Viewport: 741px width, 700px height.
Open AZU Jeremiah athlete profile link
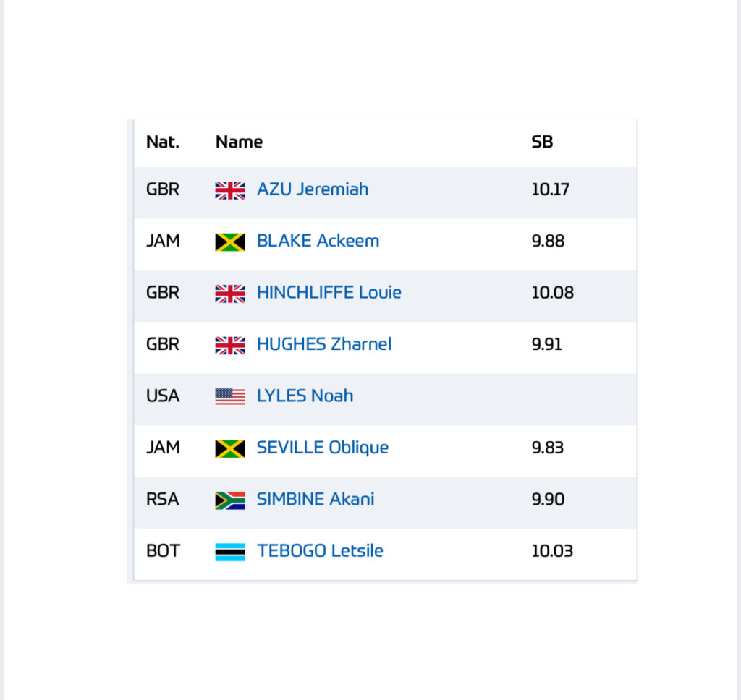click(x=313, y=189)
